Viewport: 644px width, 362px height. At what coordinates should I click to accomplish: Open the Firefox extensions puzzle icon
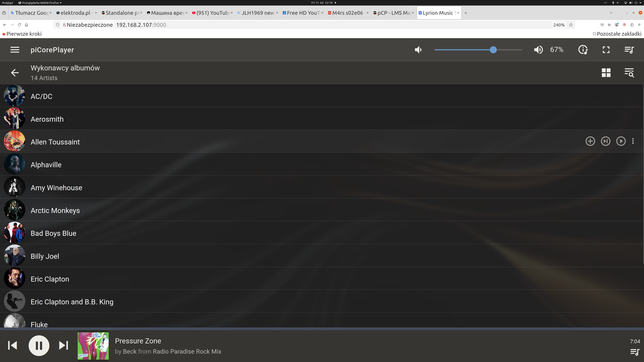(x=632, y=25)
